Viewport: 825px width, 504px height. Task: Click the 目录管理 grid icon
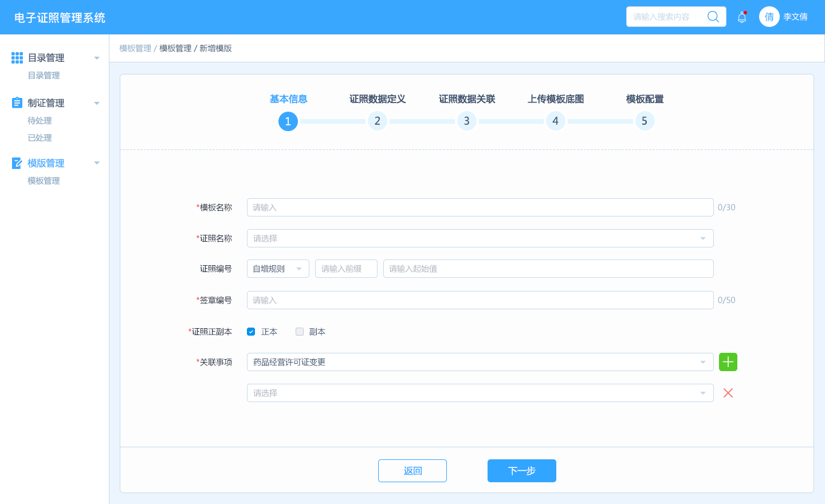pos(17,58)
